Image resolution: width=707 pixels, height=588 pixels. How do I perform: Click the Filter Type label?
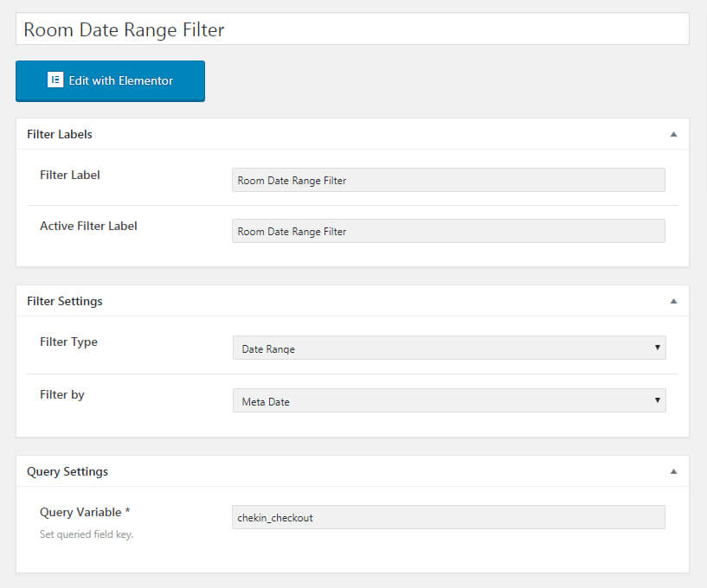point(68,342)
